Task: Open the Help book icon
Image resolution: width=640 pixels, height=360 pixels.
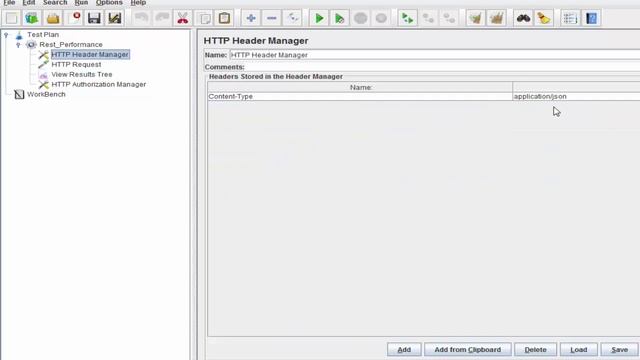Action: pyautogui.click(x=591, y=18)
